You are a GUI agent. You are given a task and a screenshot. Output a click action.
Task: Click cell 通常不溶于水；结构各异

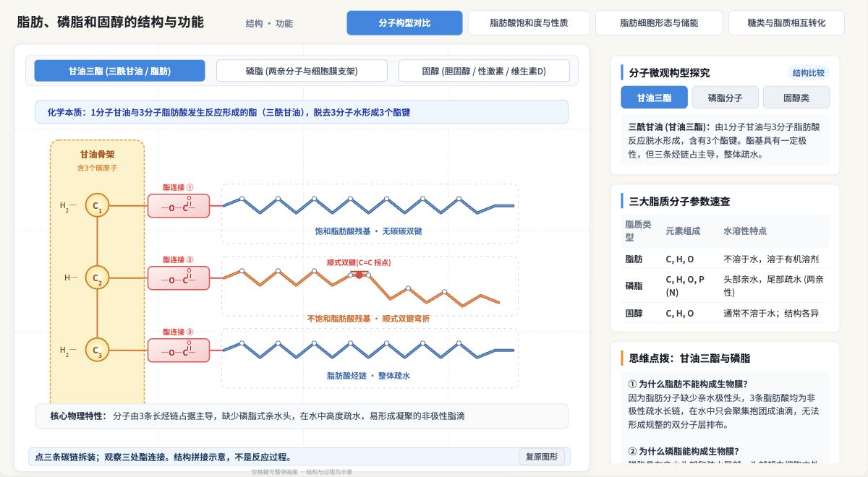[771, 313]
